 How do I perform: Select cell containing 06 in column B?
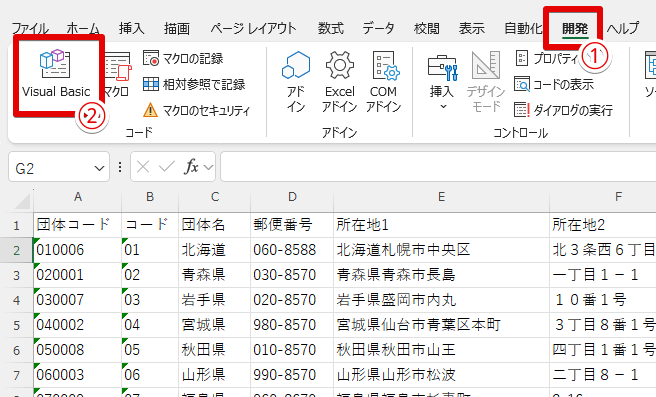[x=150, y=375]
